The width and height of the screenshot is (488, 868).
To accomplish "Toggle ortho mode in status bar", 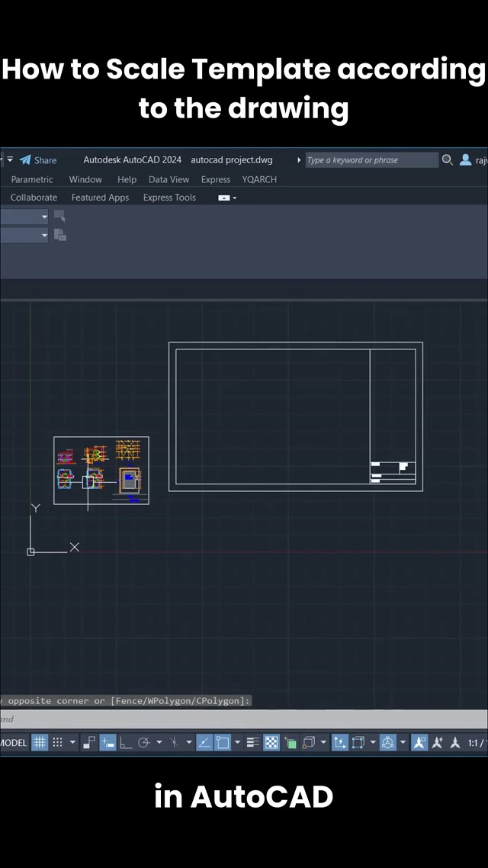I will coord(126,742).
